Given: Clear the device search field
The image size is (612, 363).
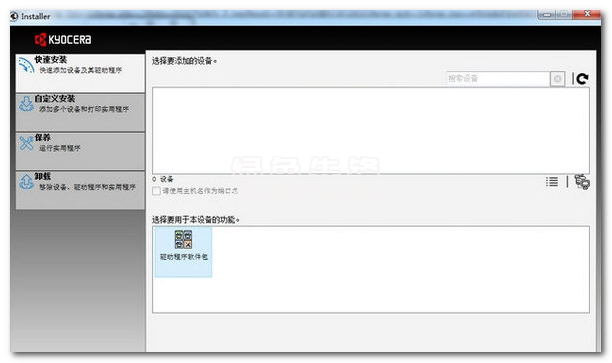Looking at the screenshot, I should pyautogui.click(x=557, y=79).
